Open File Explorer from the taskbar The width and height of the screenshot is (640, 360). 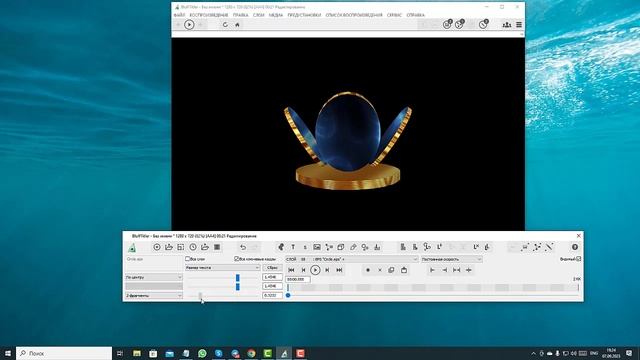tap(137, 353)
